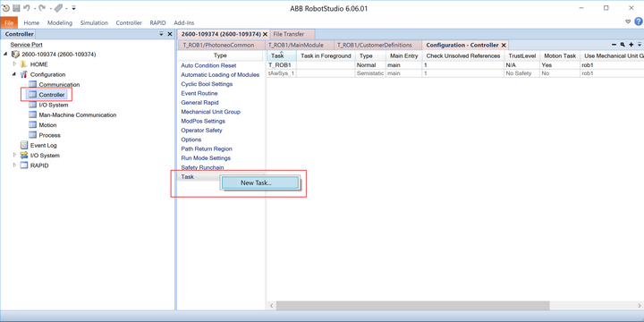
Task: Click the plus zoom-in icon in tab bar
Action: coord(631,45)
